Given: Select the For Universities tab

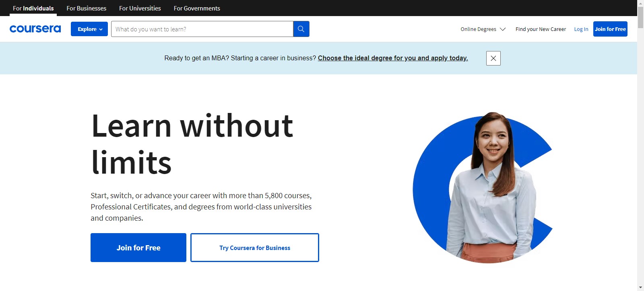Looking at the screenshot, I should pyautogui.click(x=140, y=8).
